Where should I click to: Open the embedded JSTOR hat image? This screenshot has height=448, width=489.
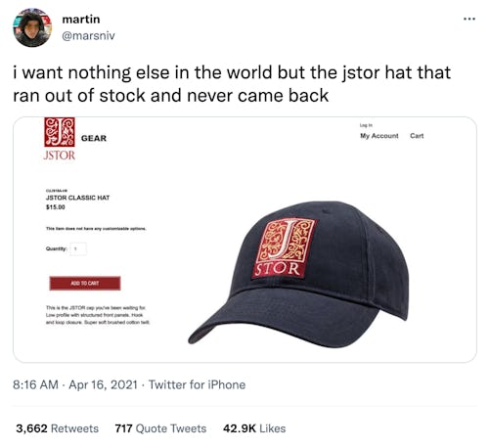(244, 240)
